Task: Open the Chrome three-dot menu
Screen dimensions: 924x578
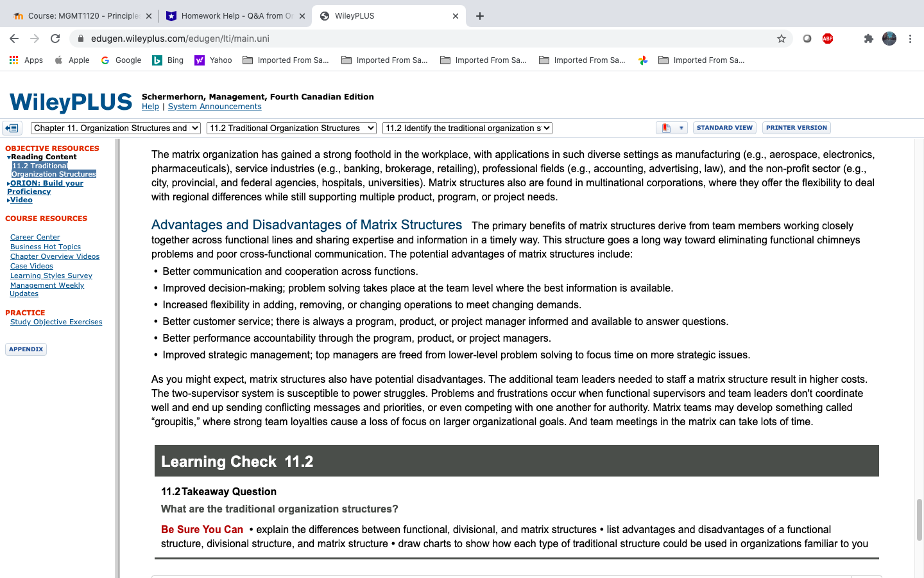Action: pyautogui.click(x=910, y=39)
